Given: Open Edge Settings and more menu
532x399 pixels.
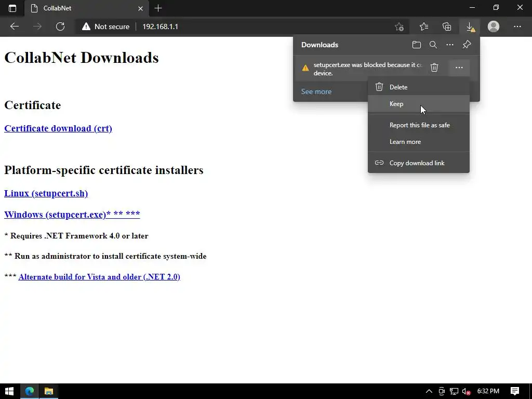Looking at the screenshot, I should point(517,26).
